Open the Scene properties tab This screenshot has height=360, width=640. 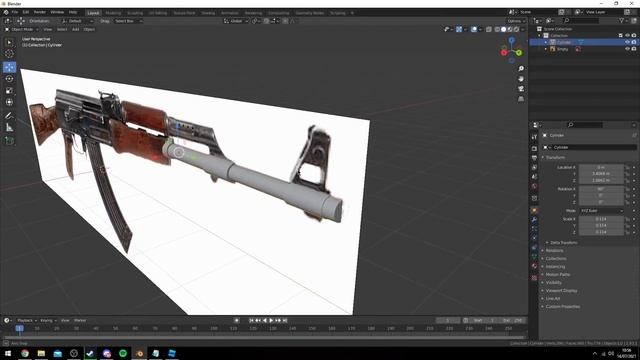(534, 177)
